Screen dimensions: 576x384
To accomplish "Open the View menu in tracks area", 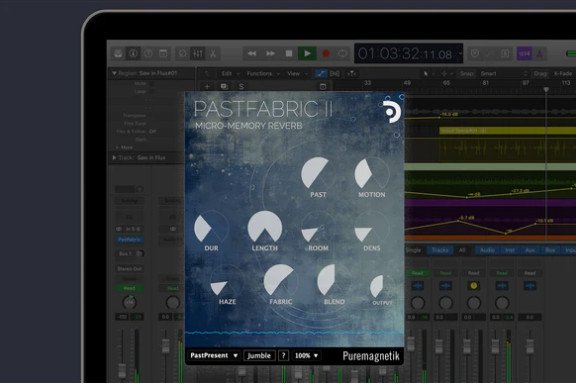I will 296,73.
